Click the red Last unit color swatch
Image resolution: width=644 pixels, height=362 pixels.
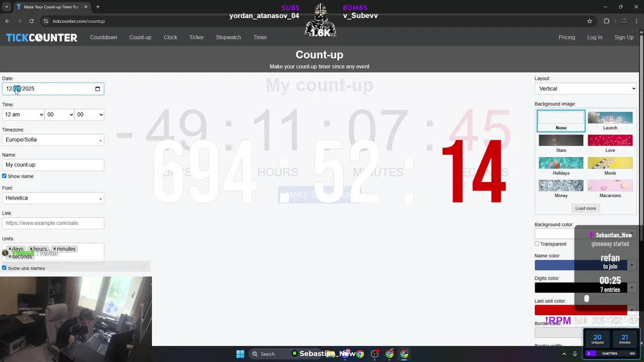tap(581, 310)
